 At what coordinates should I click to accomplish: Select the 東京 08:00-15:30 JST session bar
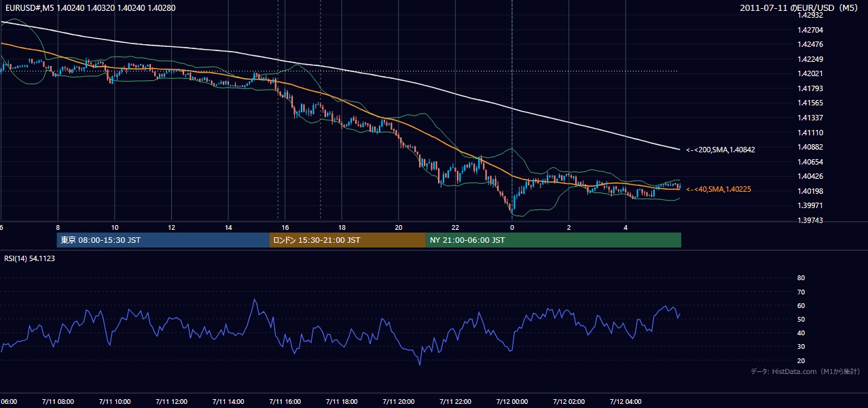(164, 240)
